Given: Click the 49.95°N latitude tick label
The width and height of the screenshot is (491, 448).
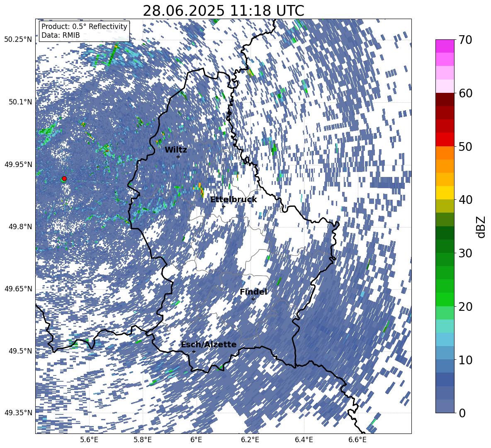Looking at the screenshot, I should [18, 164].
